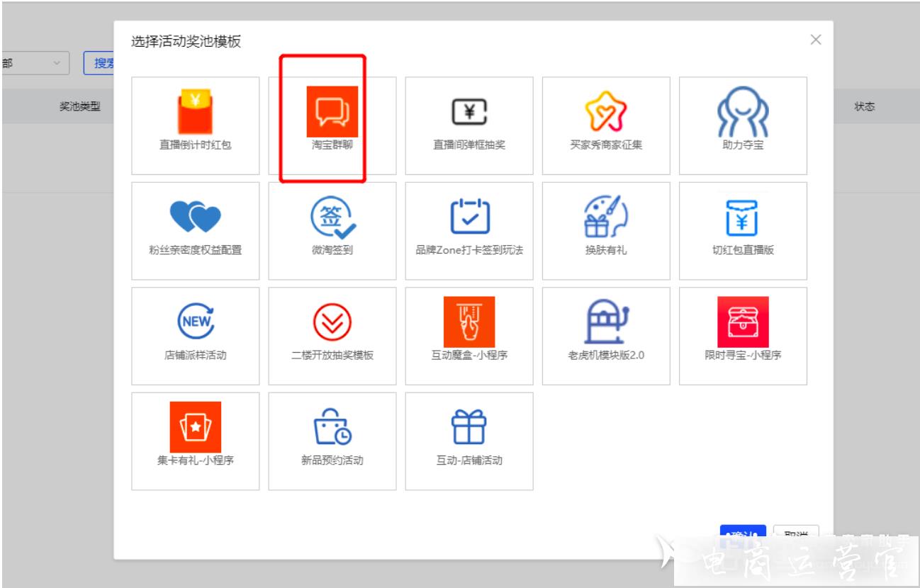Select the 直播倒计时红包 red envelope icon
This screenshot has width=920, height=588.
[x=195, y=111]
